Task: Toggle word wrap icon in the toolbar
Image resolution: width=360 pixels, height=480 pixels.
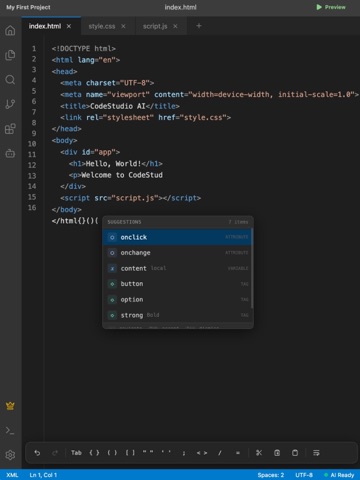Action: click(x=316, y=453)
